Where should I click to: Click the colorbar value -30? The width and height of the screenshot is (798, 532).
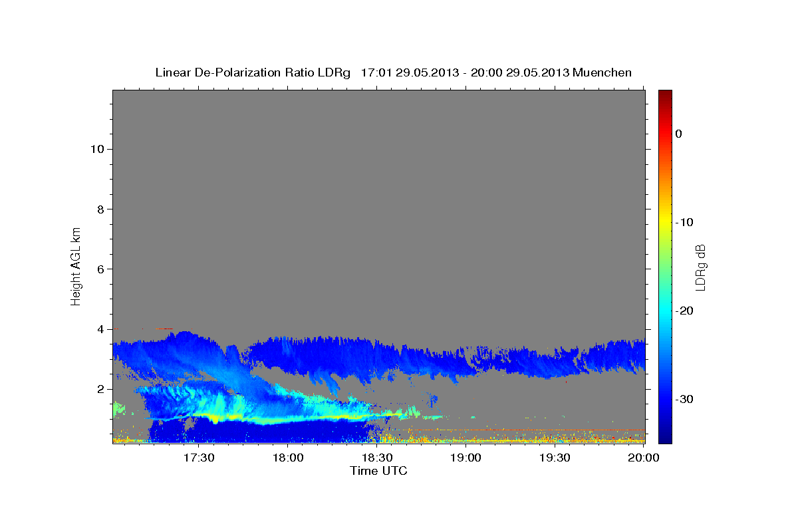coord(684,399)
